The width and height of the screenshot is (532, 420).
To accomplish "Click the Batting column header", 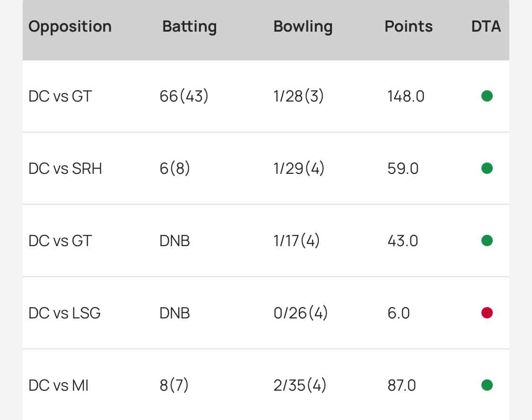I will pos(189,26).
